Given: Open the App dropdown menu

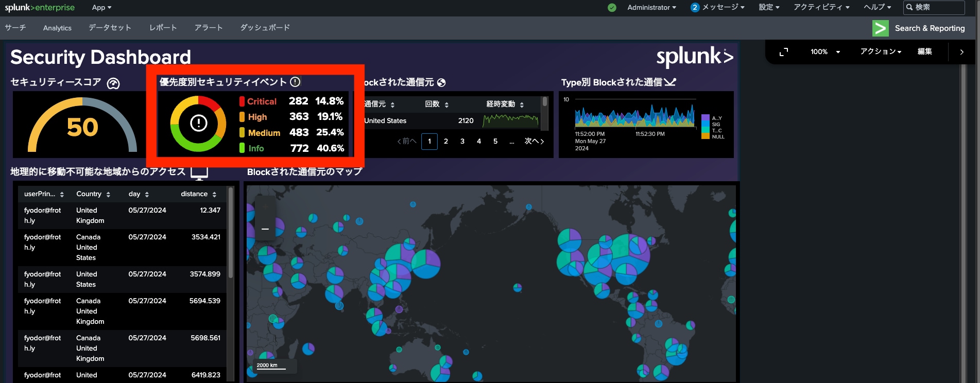Looking at the screenshot, I should pos(101,7).
